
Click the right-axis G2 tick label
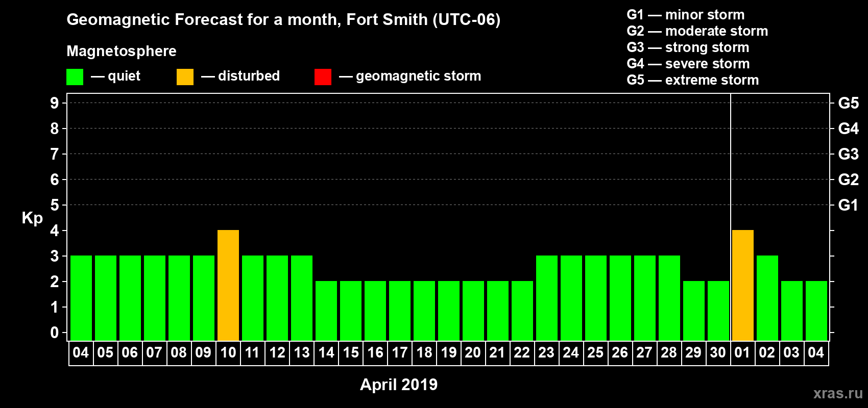849,180
